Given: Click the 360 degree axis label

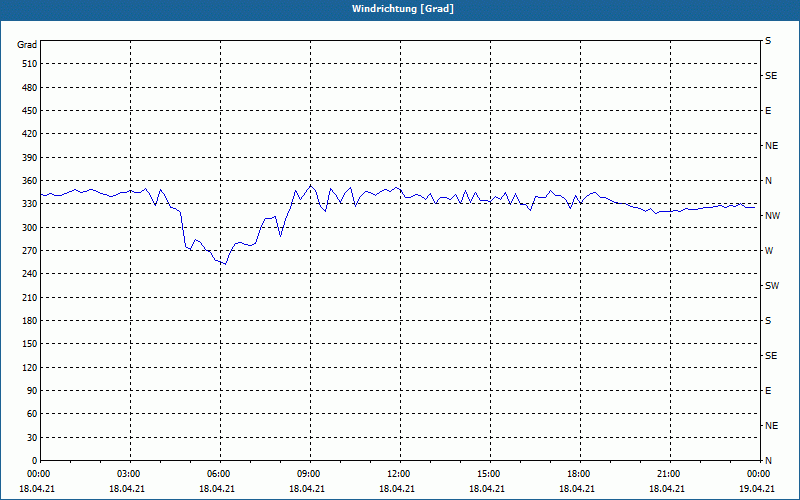Looking at the screenshot, I should click(29, 181).
